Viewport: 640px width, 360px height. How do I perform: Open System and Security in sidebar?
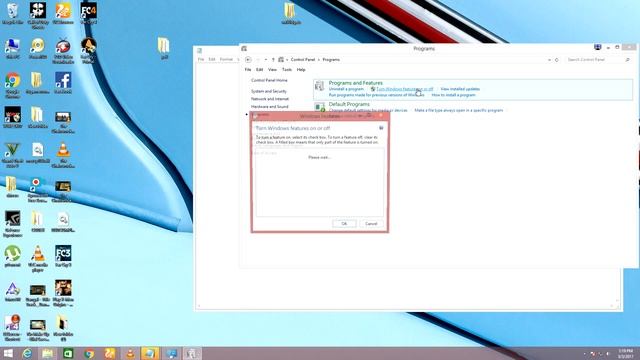269,91
